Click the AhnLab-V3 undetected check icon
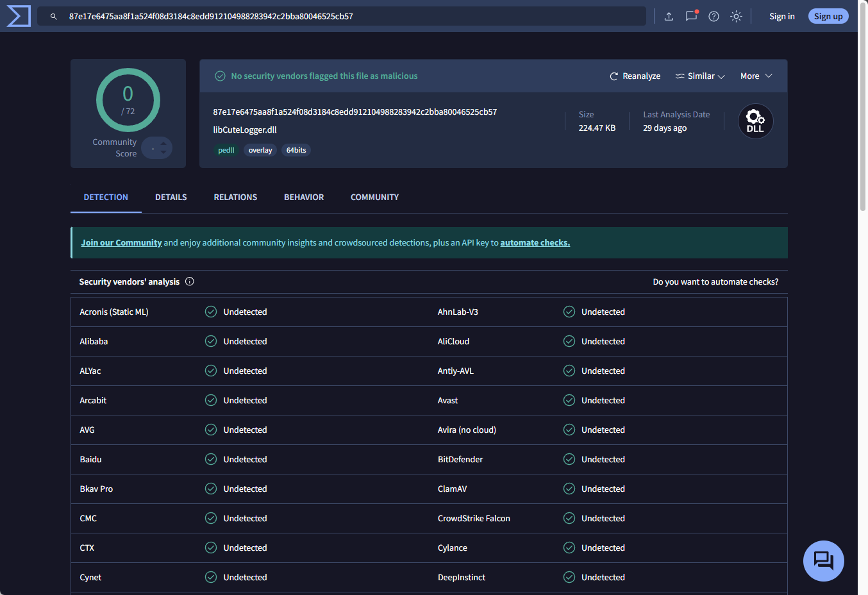Viewport: 868px width, 595px height. point(569,312)
